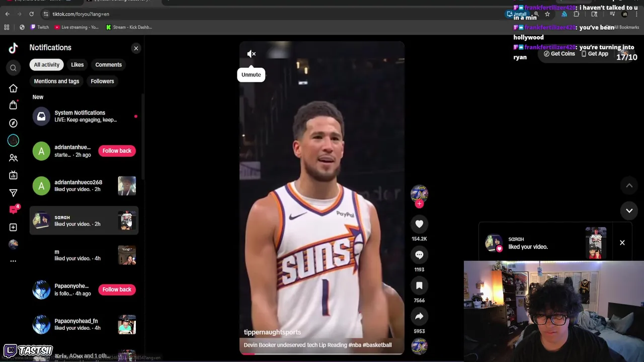Click the video progress bar
Viewport: 644px width, 362px height.
321,353
